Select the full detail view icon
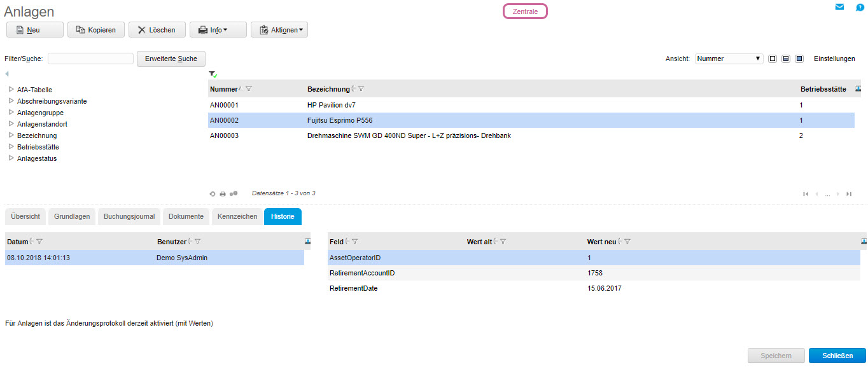The width and height of the screenshot is (868, 367). (x=799, y=58)
